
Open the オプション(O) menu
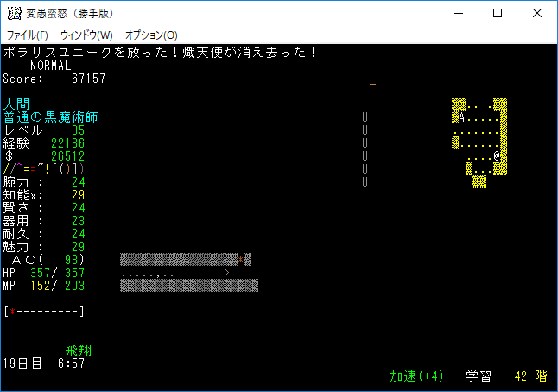151,35
